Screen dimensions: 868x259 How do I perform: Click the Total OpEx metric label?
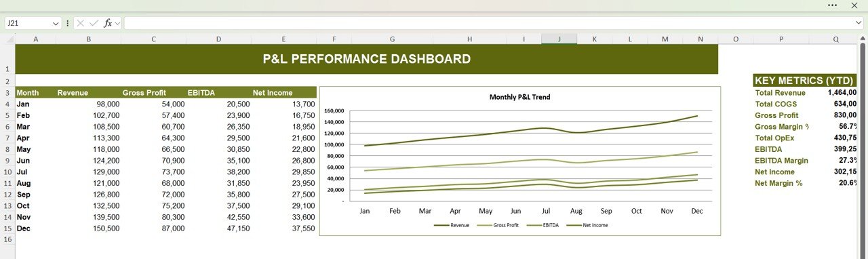tap(776, 138)
